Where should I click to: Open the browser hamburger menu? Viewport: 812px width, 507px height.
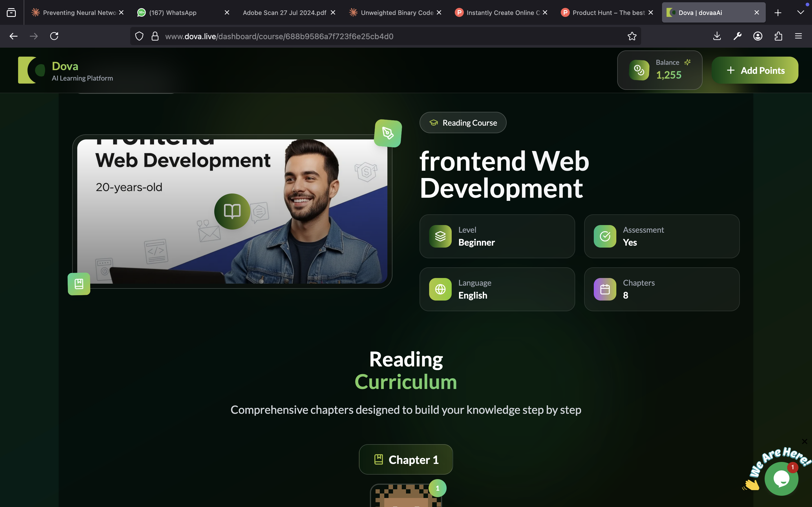point(798,36)
